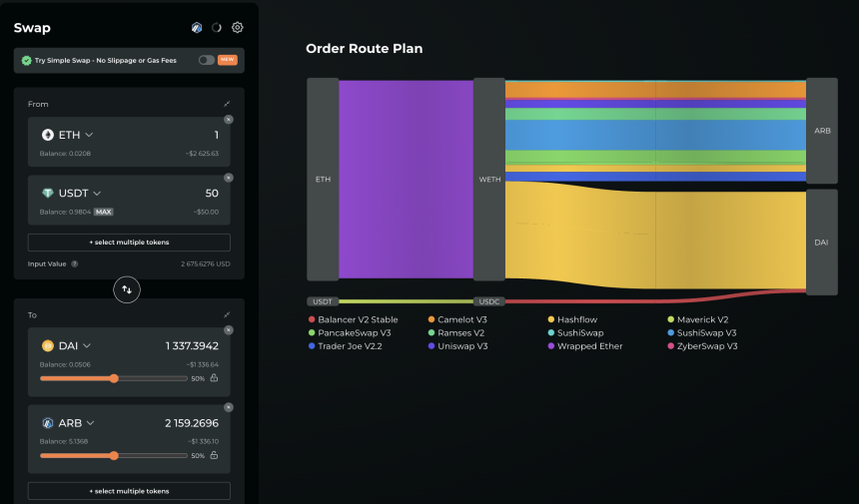
Task: Click the ARB token logo
Action: click(48, 423)
